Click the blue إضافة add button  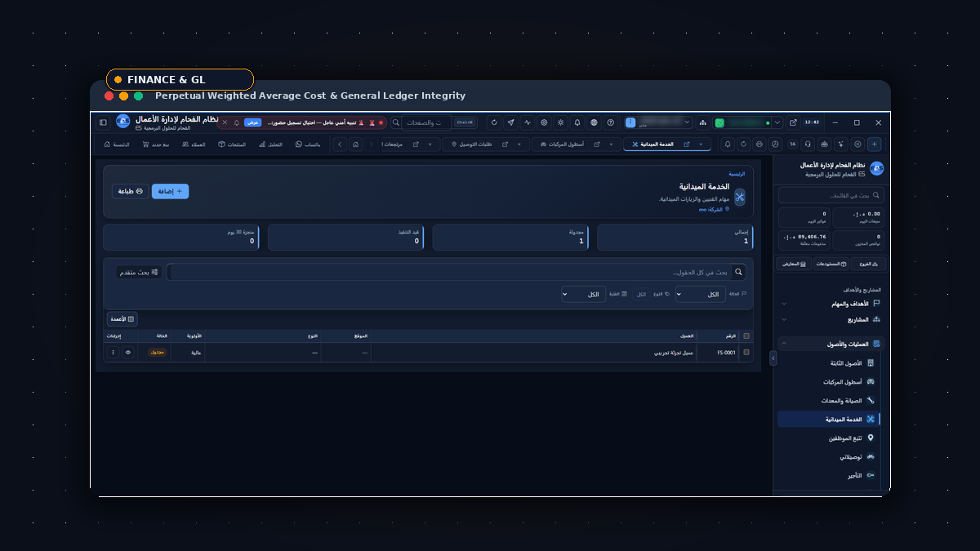pyautogui.click(x=170, y=191)
